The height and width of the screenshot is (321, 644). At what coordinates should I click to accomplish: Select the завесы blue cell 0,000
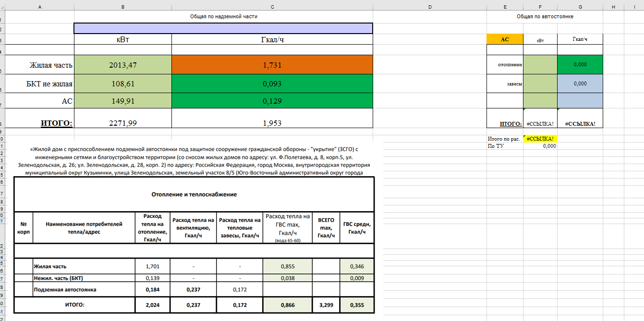[580, 83]
